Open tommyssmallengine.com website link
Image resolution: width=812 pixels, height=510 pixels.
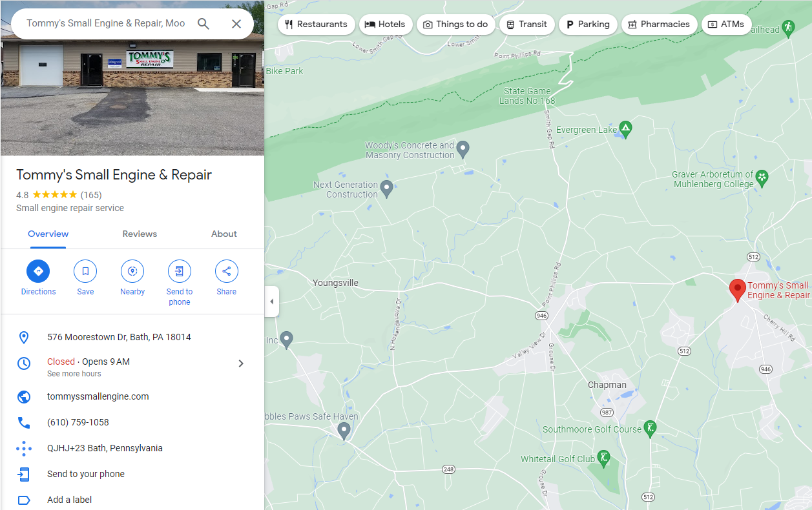98,396
